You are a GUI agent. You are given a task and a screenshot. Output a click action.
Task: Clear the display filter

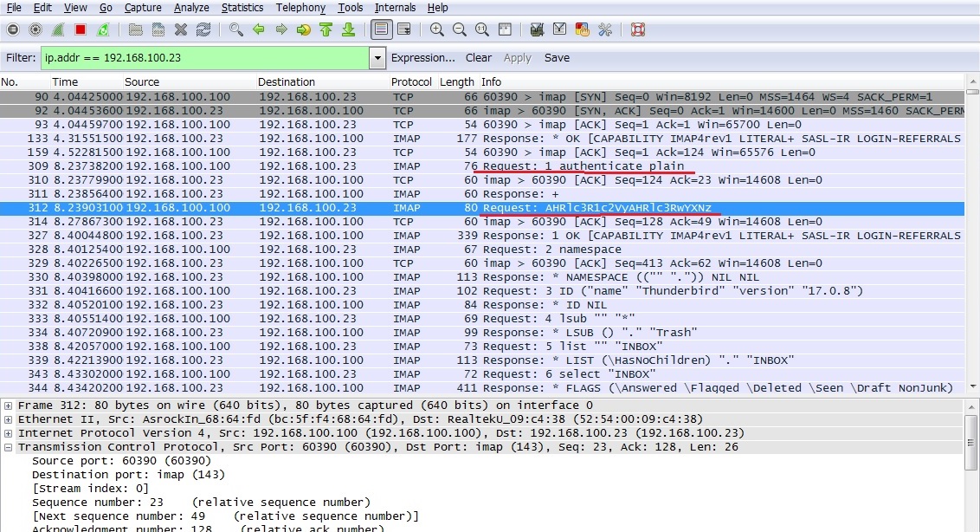coord(479,57)
